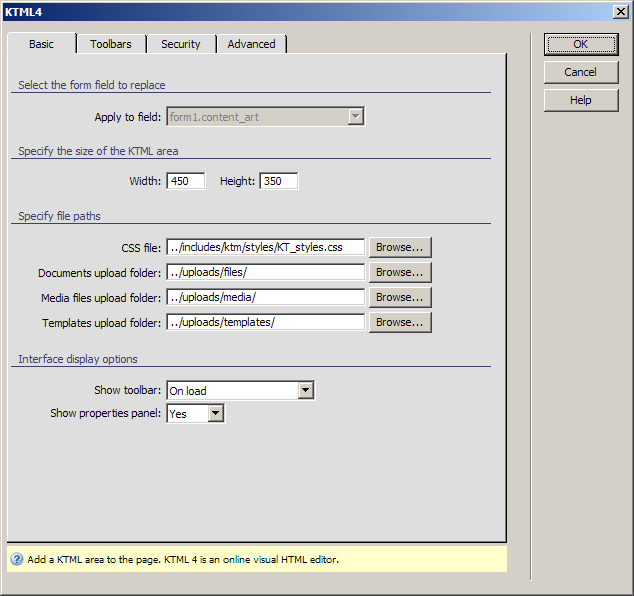Close the KTML4 window
Screen dimensions: 634x596
coord(620,12)
